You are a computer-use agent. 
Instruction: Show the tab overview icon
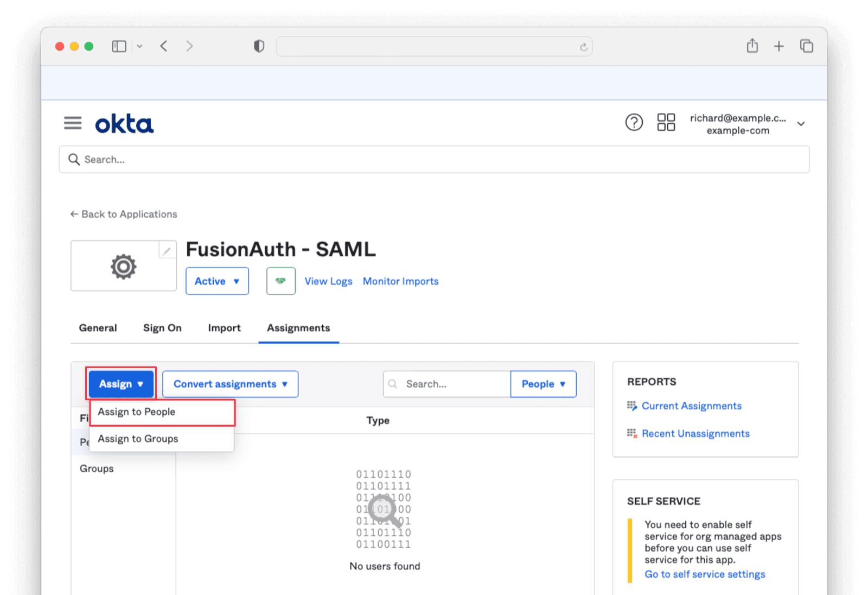point(807,46)
